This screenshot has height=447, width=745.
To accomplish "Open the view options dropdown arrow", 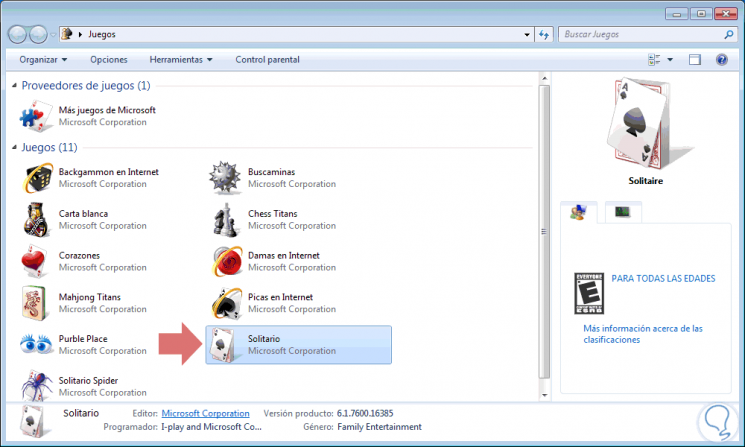I will (x=670, y=59).
